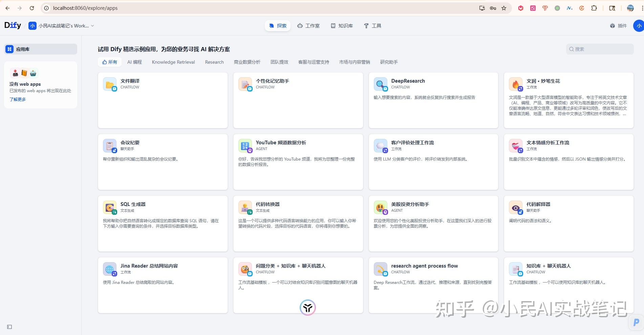644x335 pixels.
Task: Click the SQL 生成器 app icon
Action: (110, 207)
